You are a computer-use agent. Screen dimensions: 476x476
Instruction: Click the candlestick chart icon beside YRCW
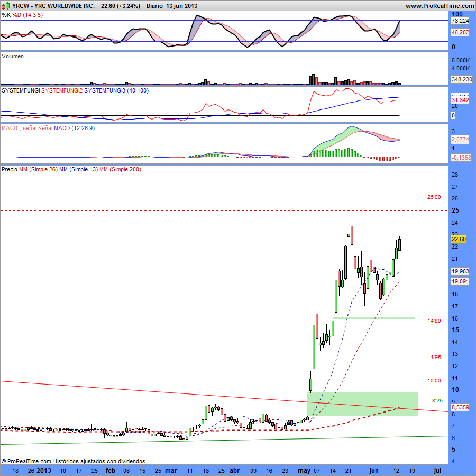[6, 5]
